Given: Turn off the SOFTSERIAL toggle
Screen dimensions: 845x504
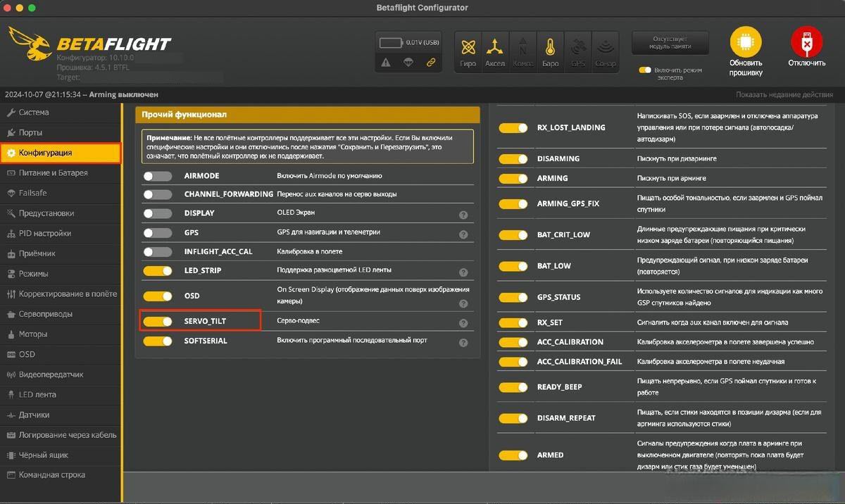Looking at the screenshot, I should click(158, 341).
